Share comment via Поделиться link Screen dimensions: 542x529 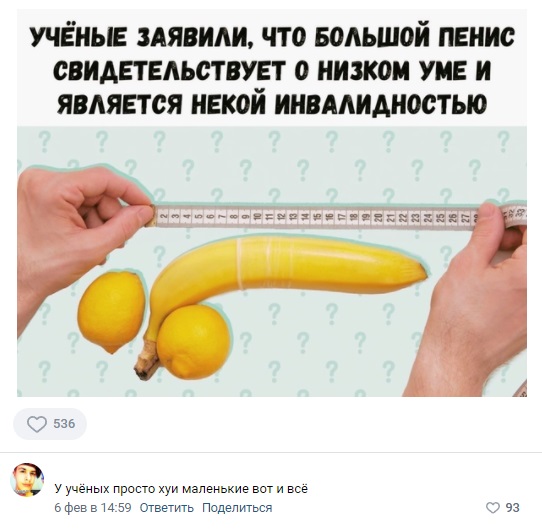237,508
